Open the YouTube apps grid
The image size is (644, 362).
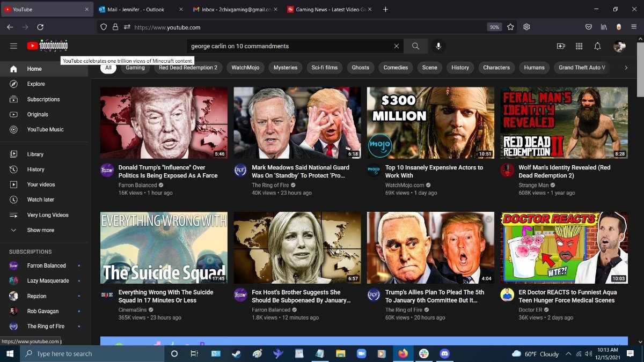tap(579, 46)
